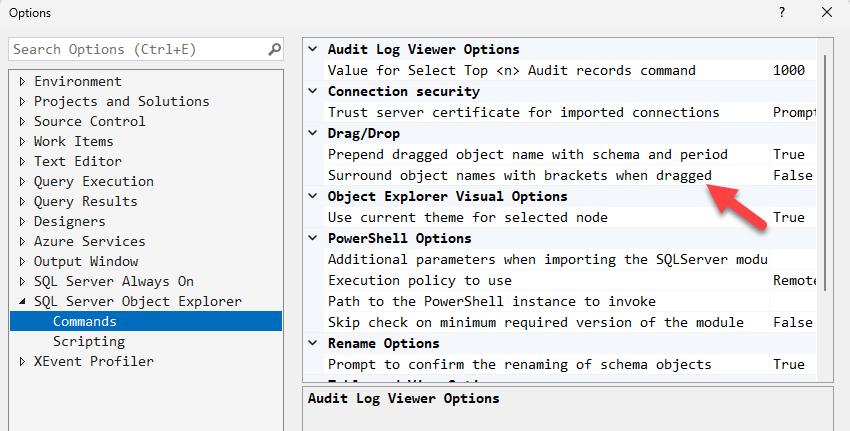This screenshot has height=431, width=850.
Task: Select Designers category
Action: [x=69, y=222]
